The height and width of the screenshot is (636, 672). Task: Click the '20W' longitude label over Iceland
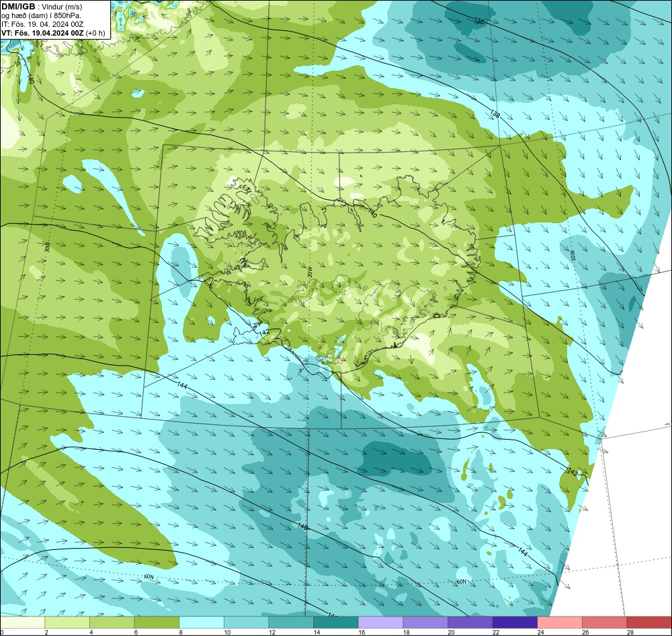[310, 272]
